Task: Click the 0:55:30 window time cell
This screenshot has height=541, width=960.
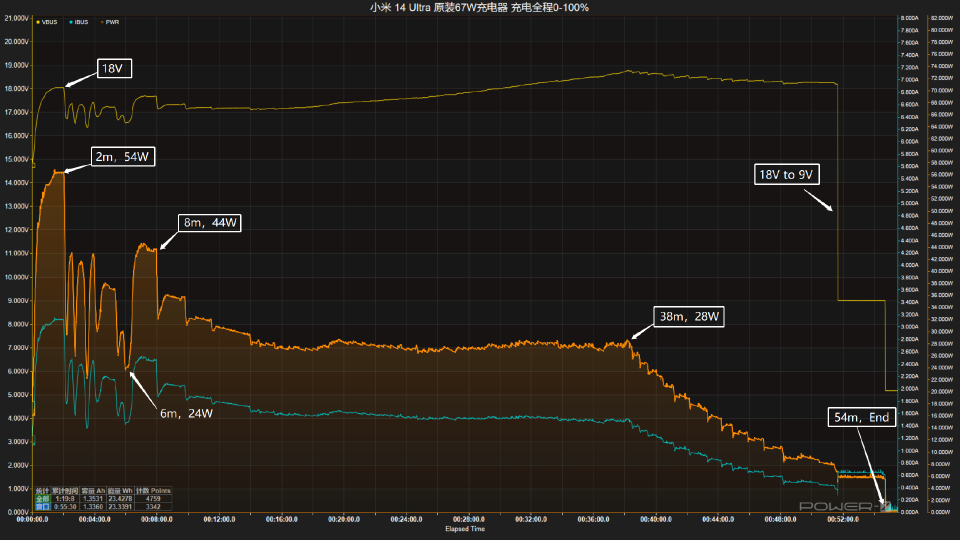Action: click(x=65, y=507)
